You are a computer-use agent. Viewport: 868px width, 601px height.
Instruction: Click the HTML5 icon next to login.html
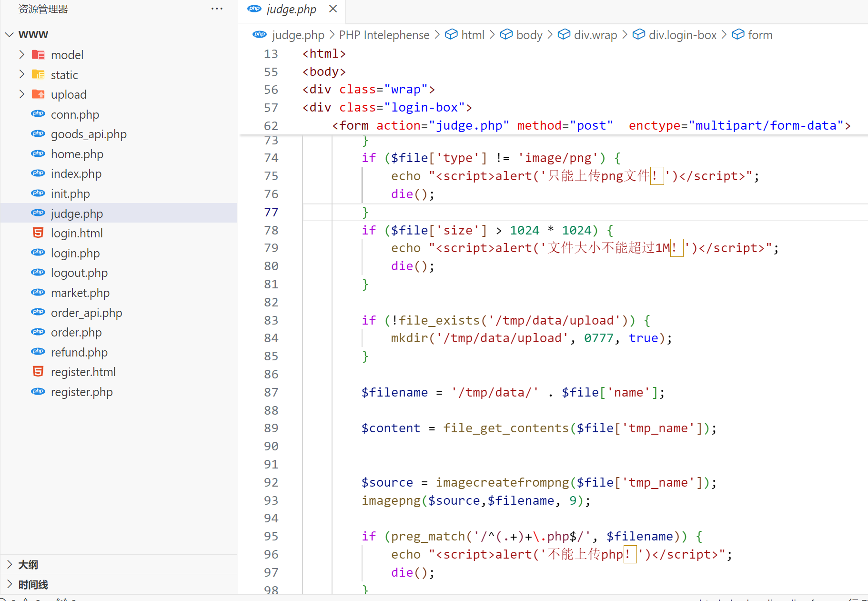click(38, 233)
